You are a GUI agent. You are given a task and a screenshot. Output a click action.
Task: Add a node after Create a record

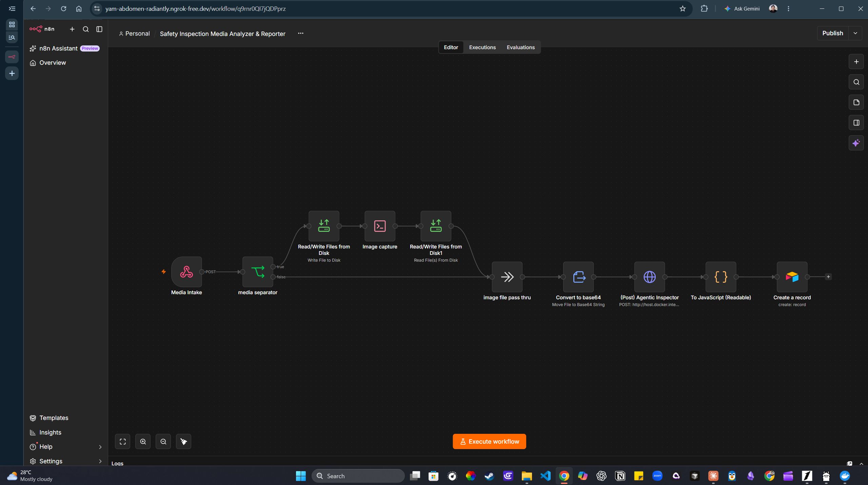[x=828, y=277]
